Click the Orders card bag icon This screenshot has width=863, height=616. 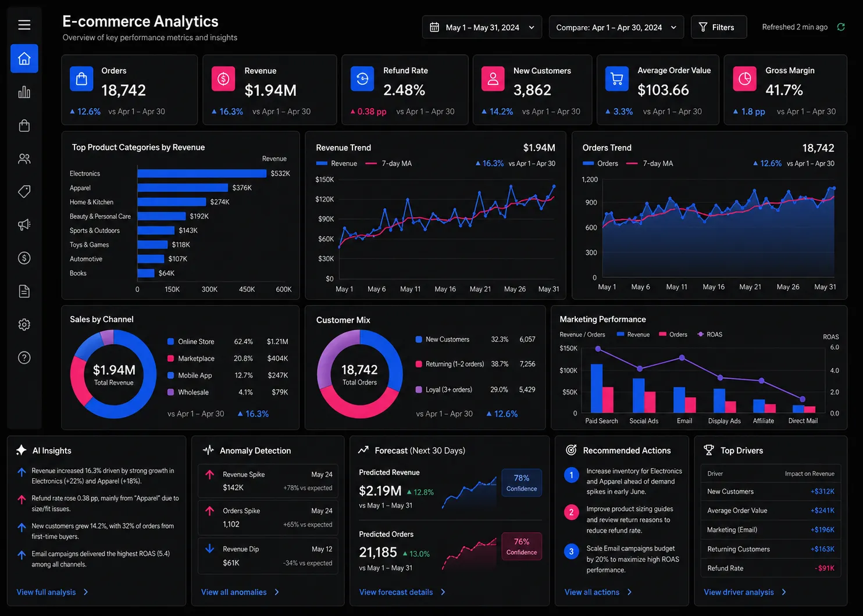coord(81,78)
